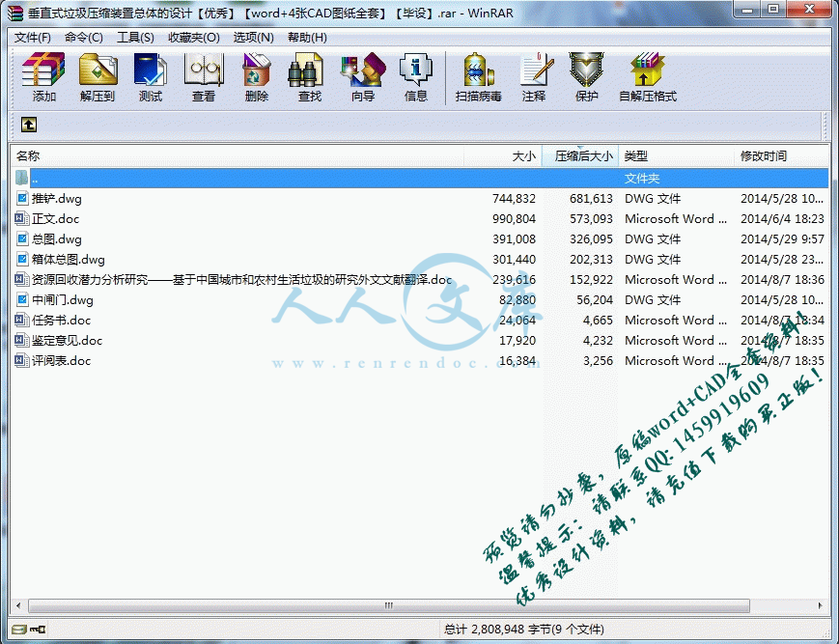This screenshot has width=839, height=644.
Task: Sort by 大小 column header
Action: [x=503, y=156]
